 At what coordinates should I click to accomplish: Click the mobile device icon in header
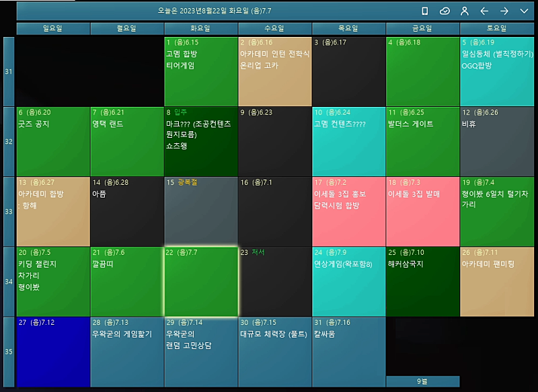tap(424, 11)
